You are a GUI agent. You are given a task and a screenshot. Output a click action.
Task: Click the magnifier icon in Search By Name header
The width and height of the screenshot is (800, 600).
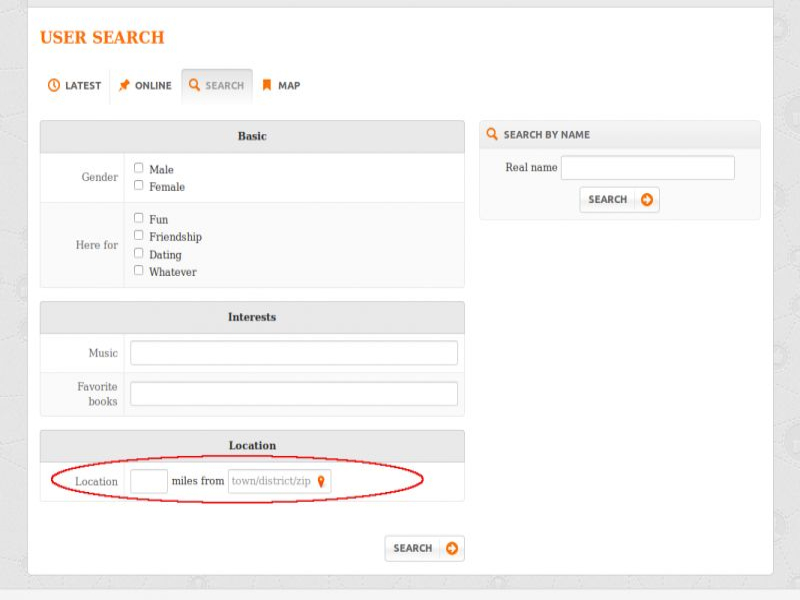(x=492, y=134)
